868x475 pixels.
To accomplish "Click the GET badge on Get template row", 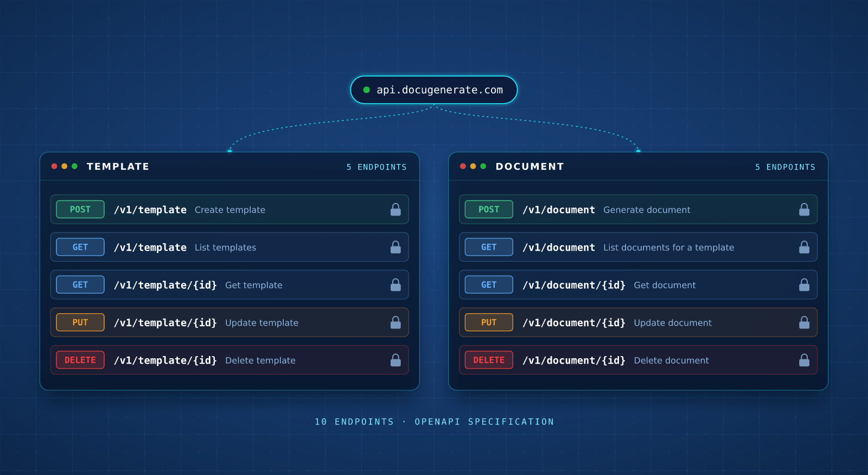I will (80, 284).
